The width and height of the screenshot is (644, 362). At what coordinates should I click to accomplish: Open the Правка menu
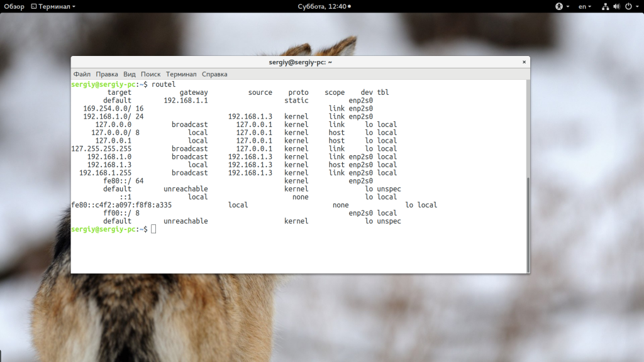107,74
